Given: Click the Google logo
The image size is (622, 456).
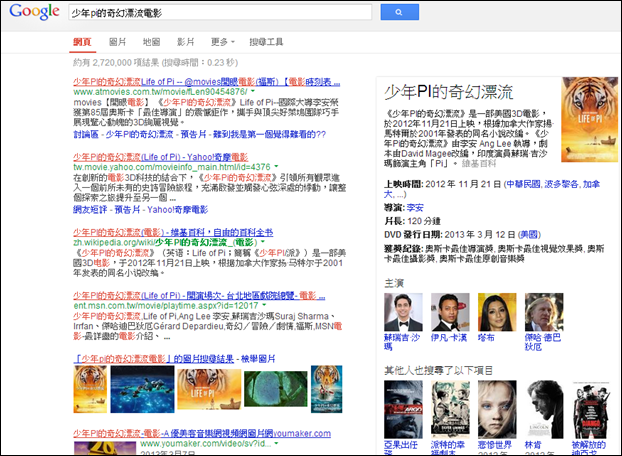Looking at the screenshot, I should (34, 12).
